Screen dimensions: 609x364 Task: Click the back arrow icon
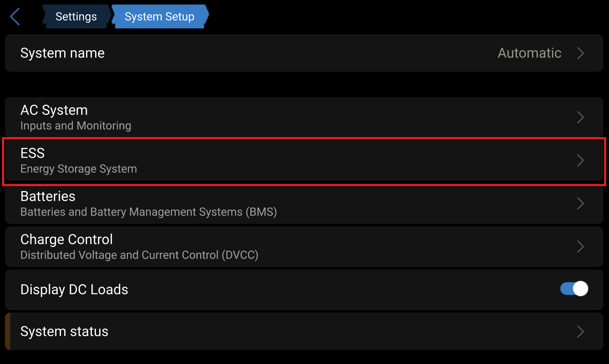(15, 16)
